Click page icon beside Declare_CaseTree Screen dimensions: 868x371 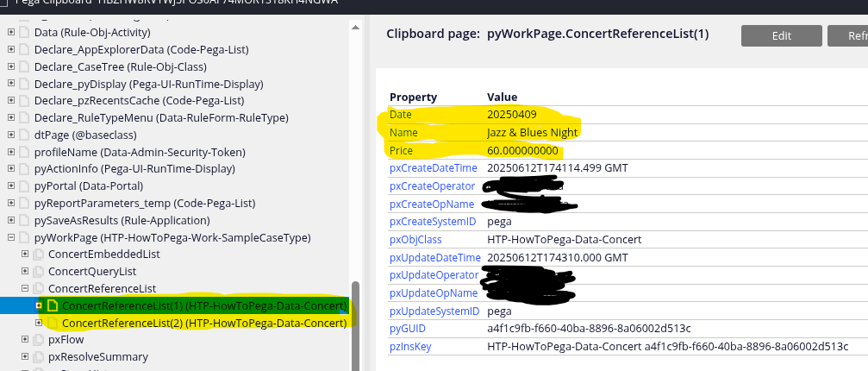[24, 67]
